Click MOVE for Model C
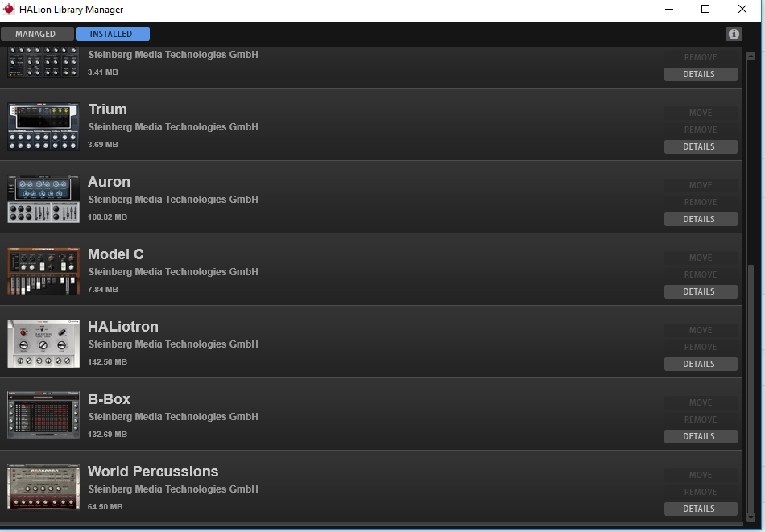 [701, 258]
